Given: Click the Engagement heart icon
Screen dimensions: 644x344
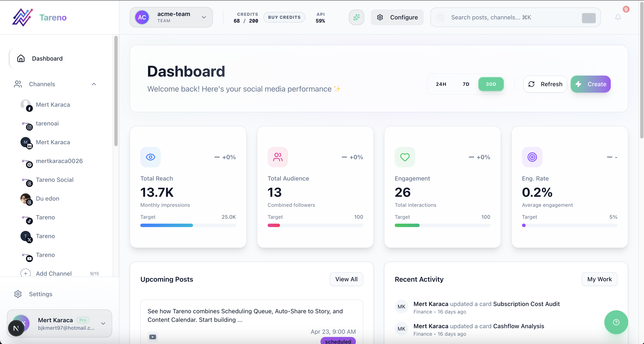Looking at the screenshot, I should coord(405,157).
